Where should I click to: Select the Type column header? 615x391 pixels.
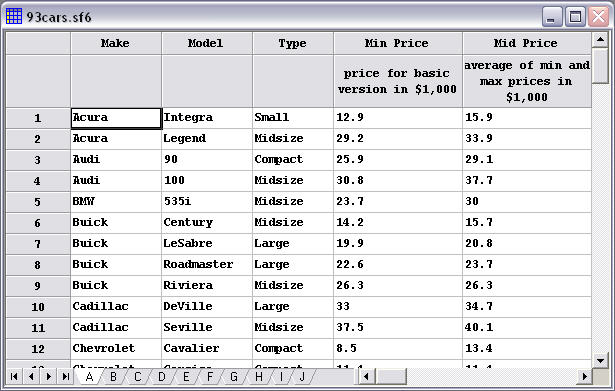point(293,43)
